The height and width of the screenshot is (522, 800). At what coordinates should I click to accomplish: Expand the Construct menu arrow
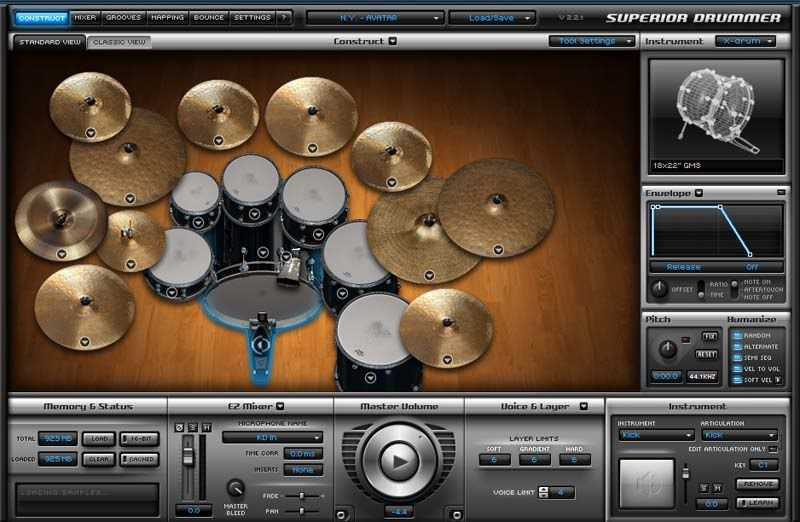point(392,41)
